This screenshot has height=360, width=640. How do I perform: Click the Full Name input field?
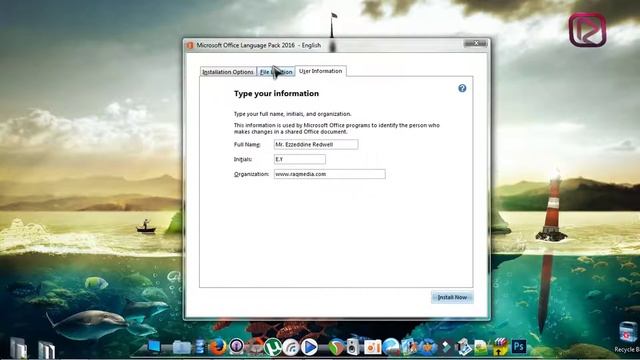tap(316, 144)
